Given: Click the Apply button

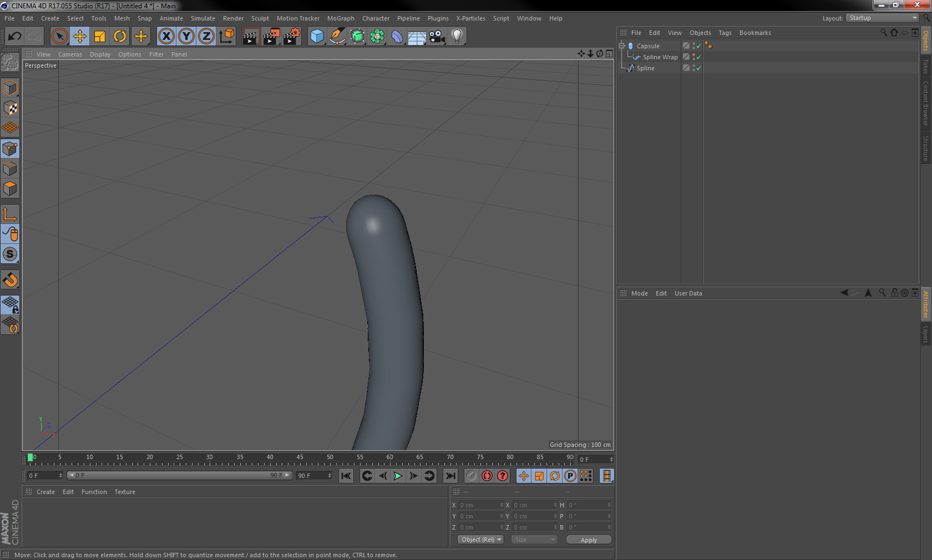Looking at the screenshot, I should 589,540.
